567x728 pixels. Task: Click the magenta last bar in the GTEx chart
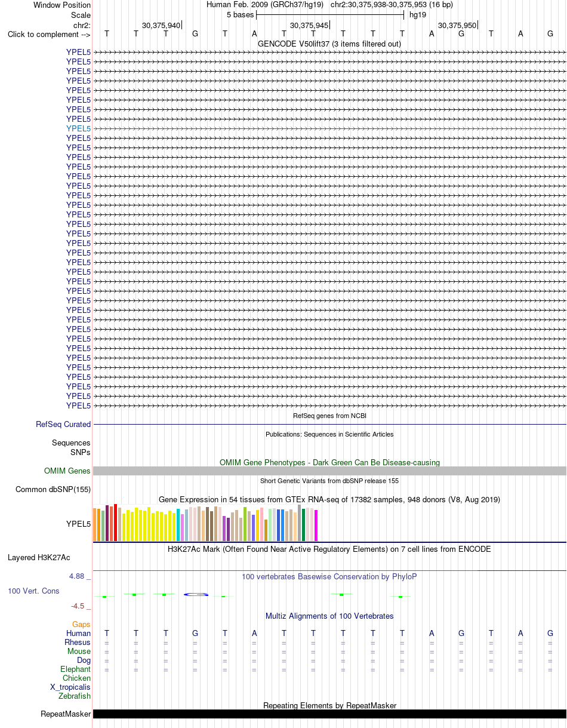tap(316, 526)
